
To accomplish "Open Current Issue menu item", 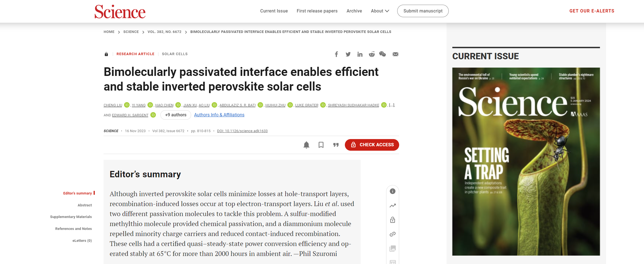I will click(x=274, y=11).
